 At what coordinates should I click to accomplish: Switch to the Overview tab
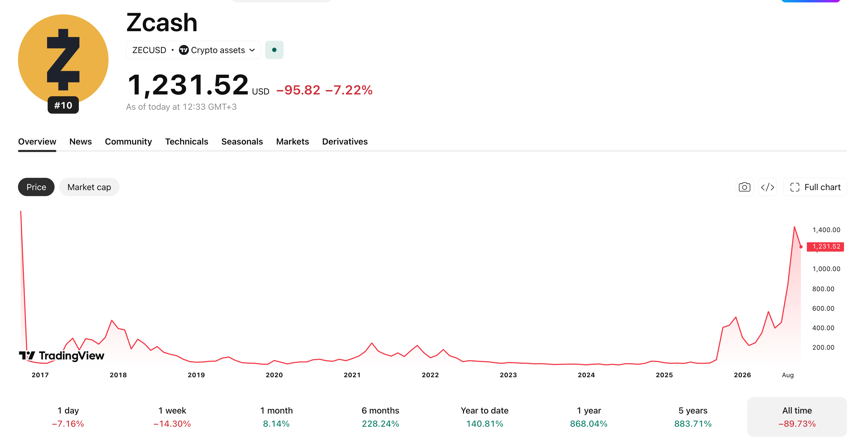click(37, 142)
